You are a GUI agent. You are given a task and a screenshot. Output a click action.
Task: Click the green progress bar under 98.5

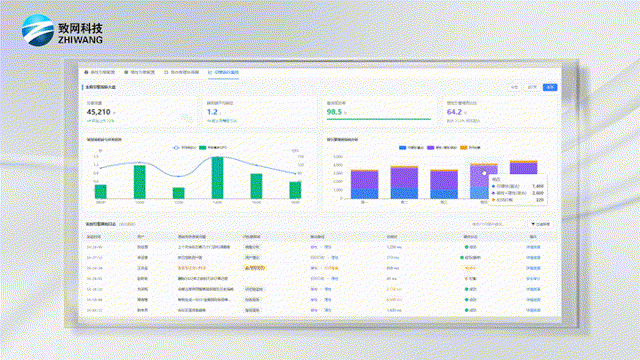click(x=379, y=119)
